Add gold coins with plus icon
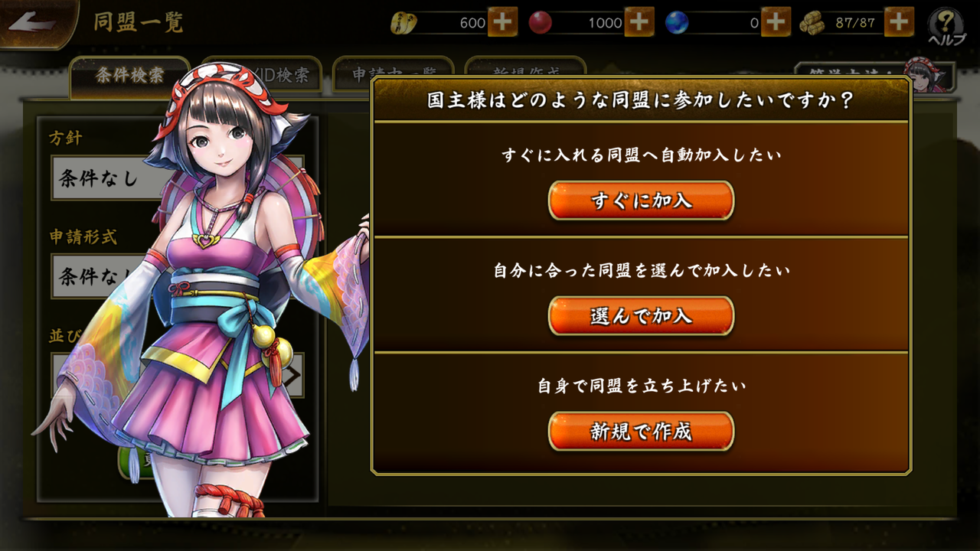980x551 pixels. [x=502, y=22]
